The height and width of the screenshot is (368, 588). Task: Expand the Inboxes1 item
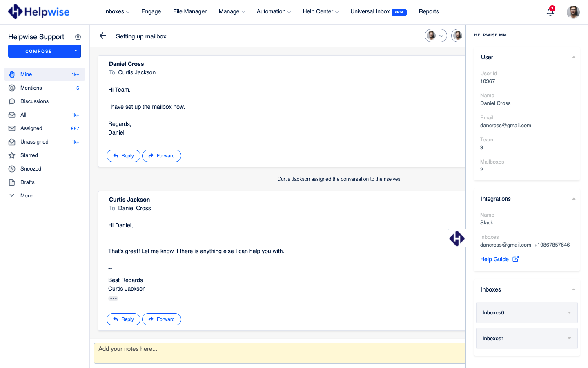pos(527,338)
